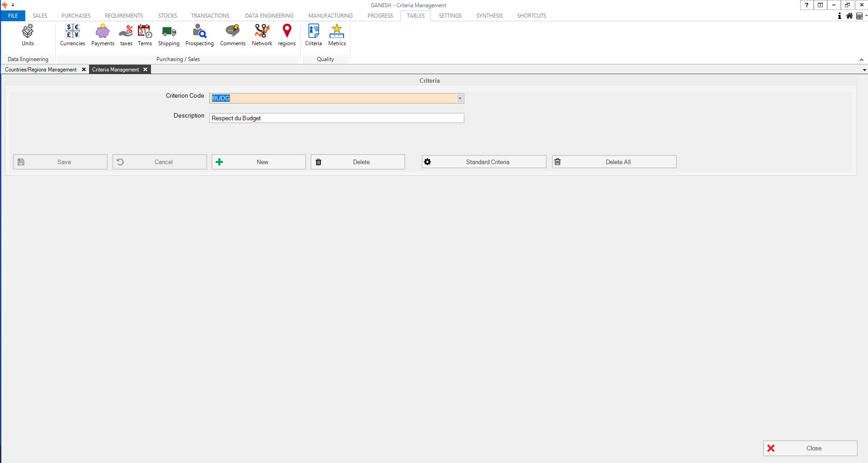Collapse the ribbon using the chevron
The height and width of the screenshot is (463, 868).
click(x=861, y=60)
